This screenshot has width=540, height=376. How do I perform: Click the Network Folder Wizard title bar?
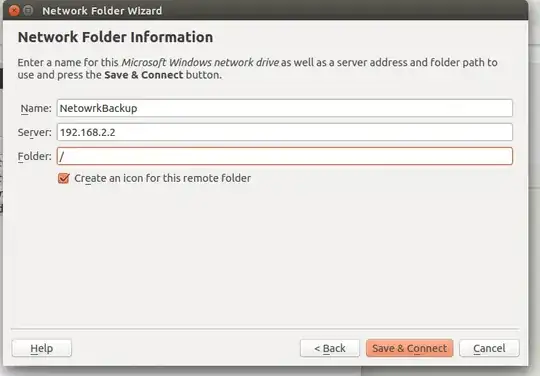[265, 10]
